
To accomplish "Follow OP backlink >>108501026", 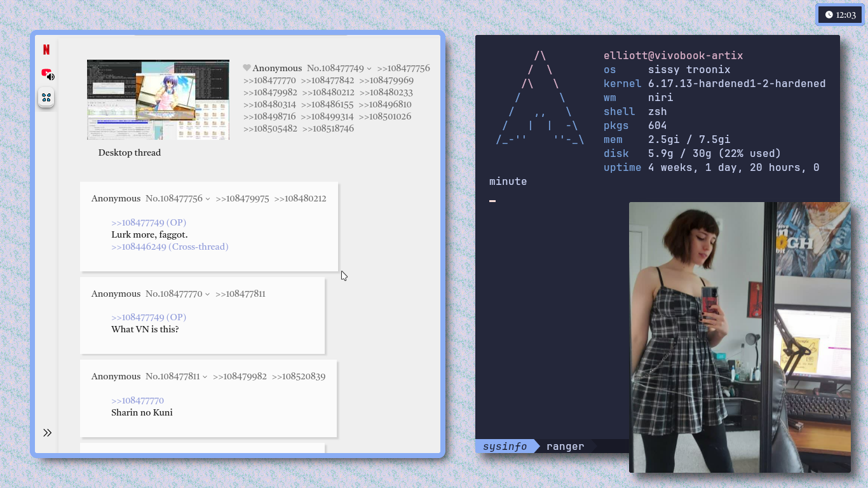I will (x=385, y=116).
